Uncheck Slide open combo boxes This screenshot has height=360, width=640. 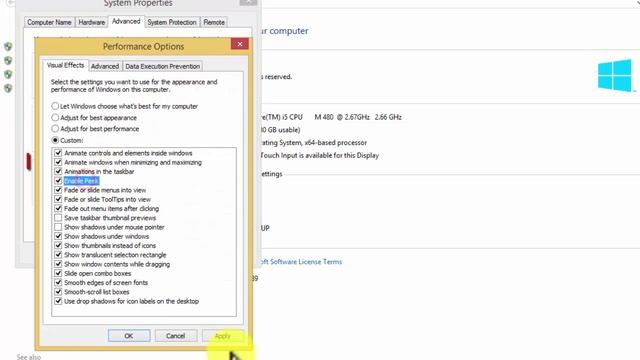click(x=58, y=273)
